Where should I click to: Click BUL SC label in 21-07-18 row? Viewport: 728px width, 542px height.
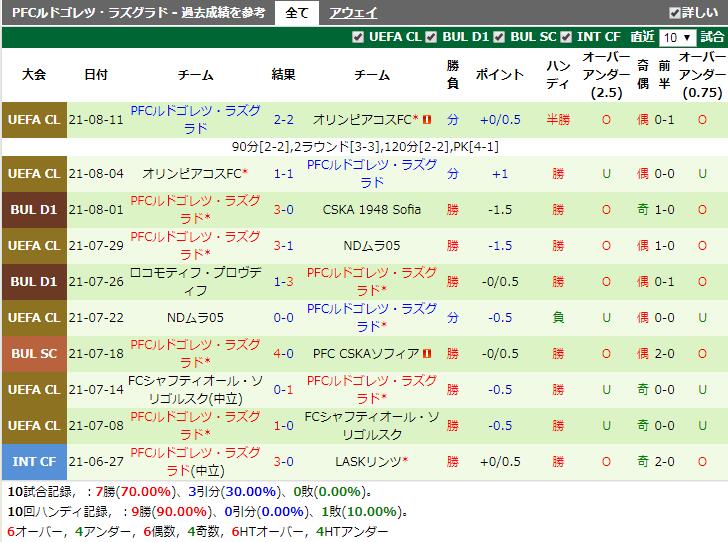click(x=34, y=353)
